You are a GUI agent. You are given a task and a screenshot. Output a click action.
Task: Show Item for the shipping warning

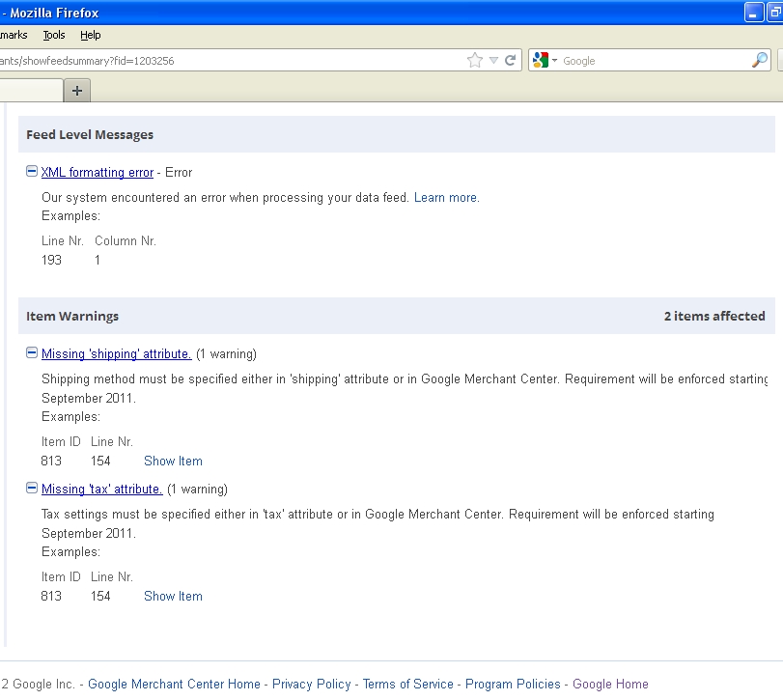point(173,461)
